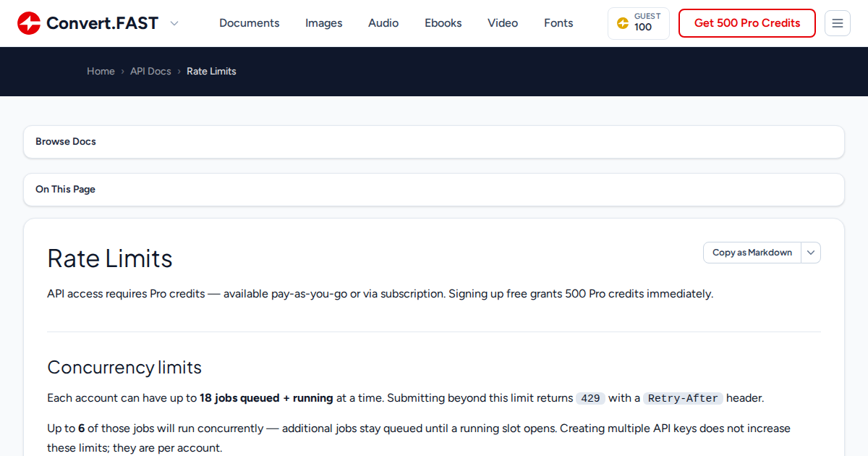Open the Images menu
This screenshot has height=456, width=868.
click(324, 23)
